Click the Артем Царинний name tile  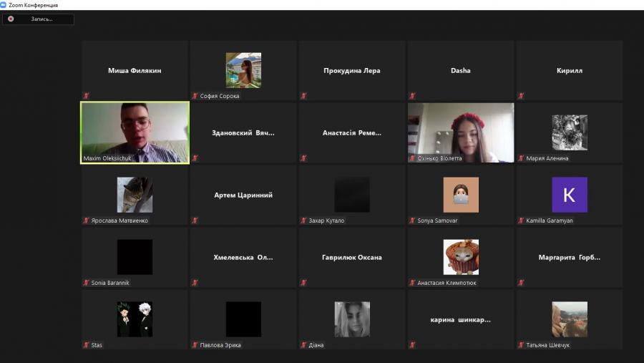[x=243, y=195]
